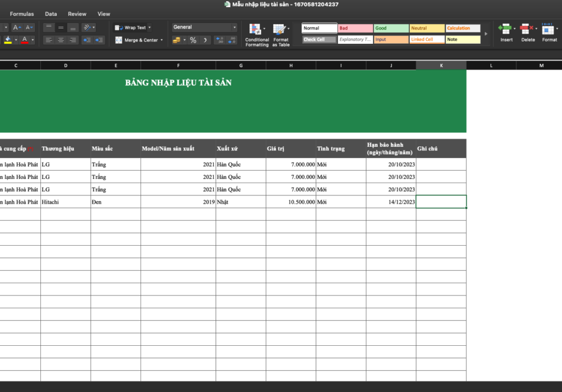Apply the Good cell style
Viewport: 562px width, 392px height.
[391, 28]
